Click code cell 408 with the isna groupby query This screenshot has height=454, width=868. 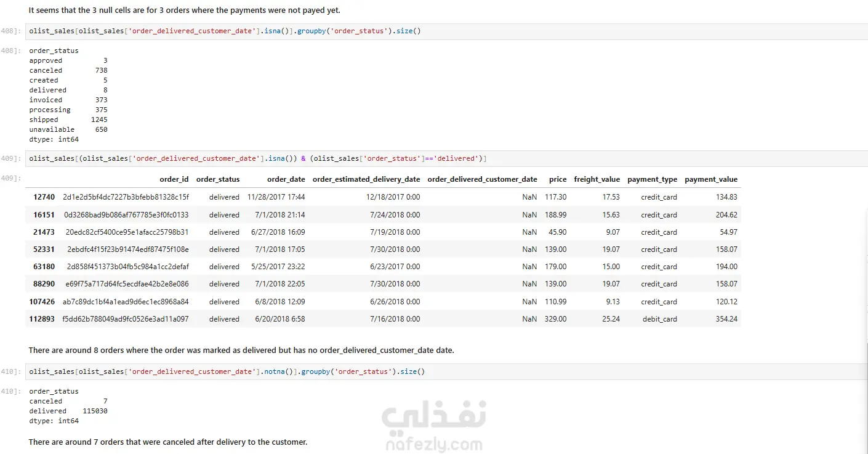click(x=446, y=31)
